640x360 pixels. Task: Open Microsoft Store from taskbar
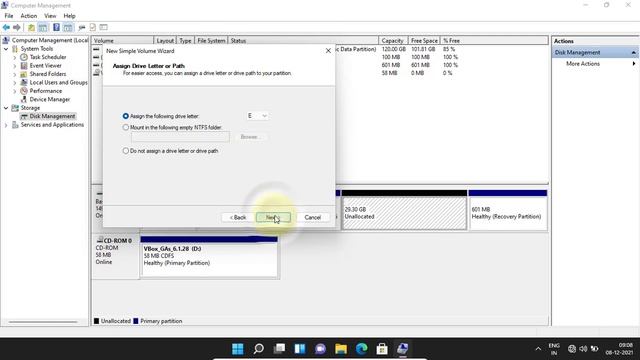382,349
